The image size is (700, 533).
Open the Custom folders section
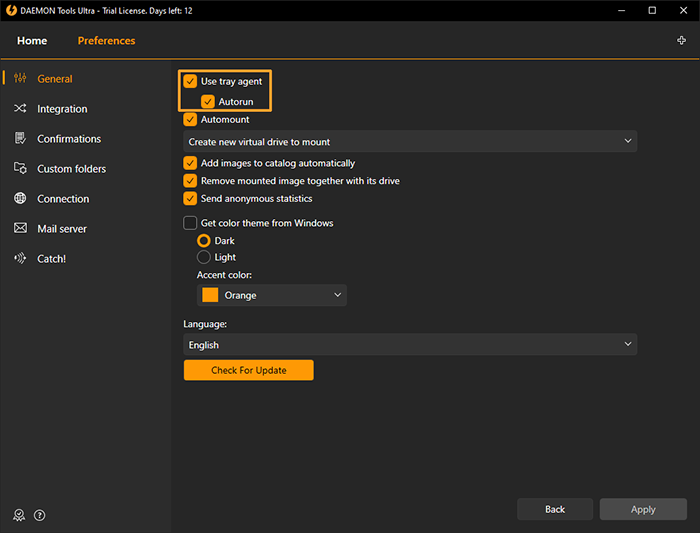pos(71,169)
